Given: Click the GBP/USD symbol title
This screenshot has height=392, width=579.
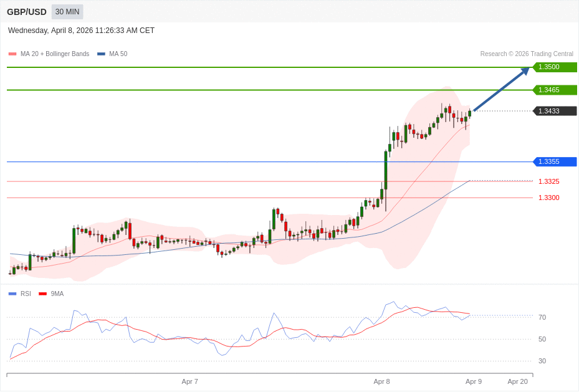Looking at the screenshot, I should 27,12.
